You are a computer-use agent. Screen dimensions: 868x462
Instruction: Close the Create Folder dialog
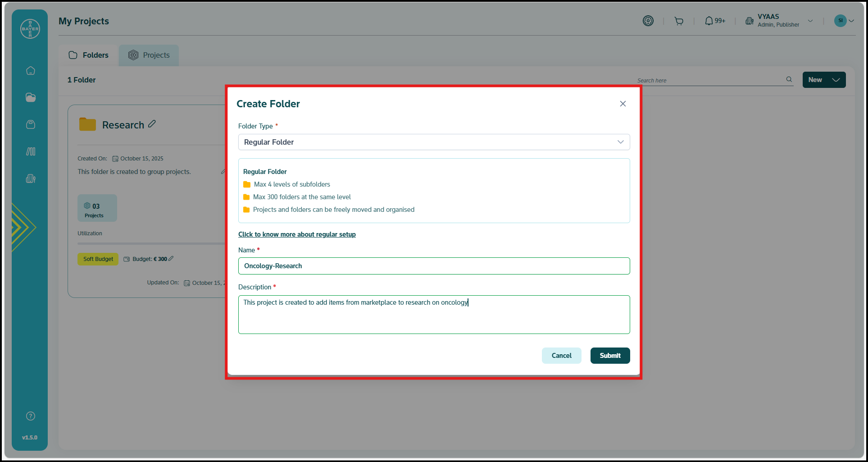point(623,104)
